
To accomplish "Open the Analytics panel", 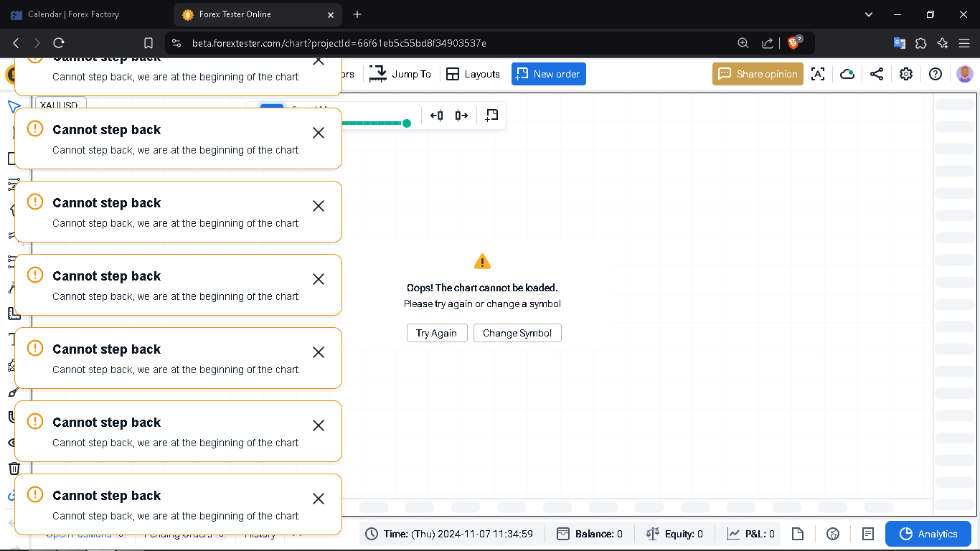I will click(x=928, y=534).
